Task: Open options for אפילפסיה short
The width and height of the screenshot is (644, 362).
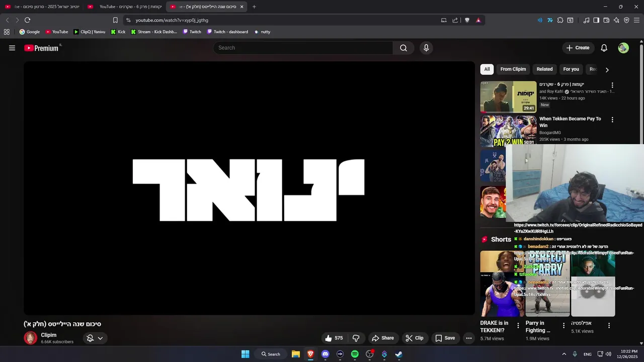Action: pyautogui.click(x=609, y=325)
